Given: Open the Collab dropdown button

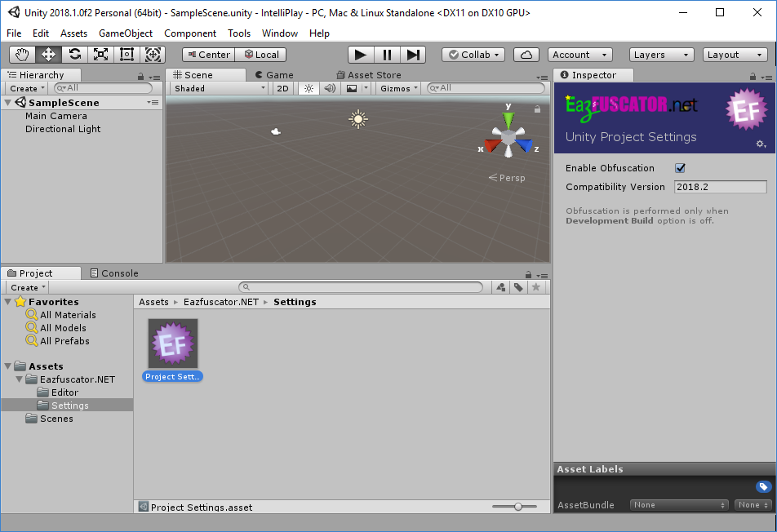Looking at the screenshot, I should coord(473,54).
